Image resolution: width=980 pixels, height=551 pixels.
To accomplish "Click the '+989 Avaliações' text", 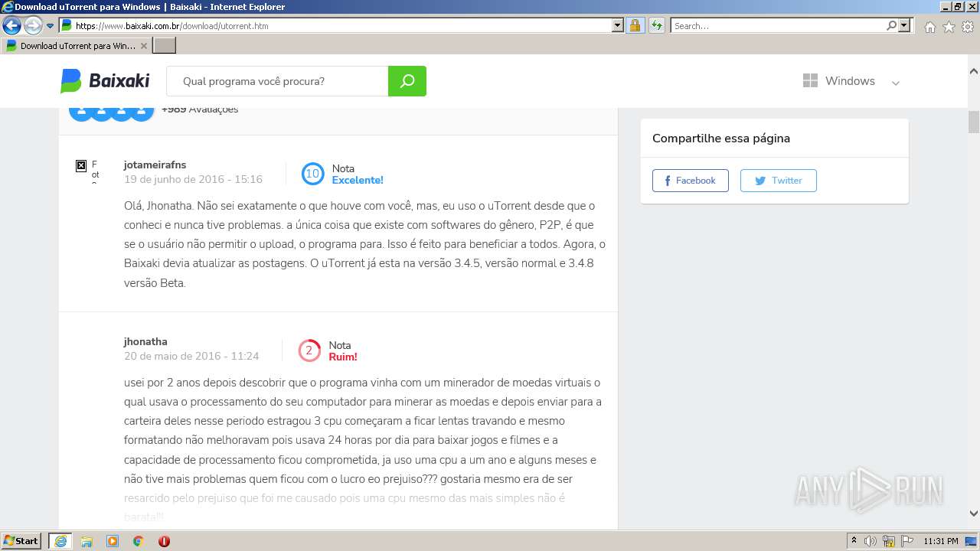I will (x=200, y=109).
